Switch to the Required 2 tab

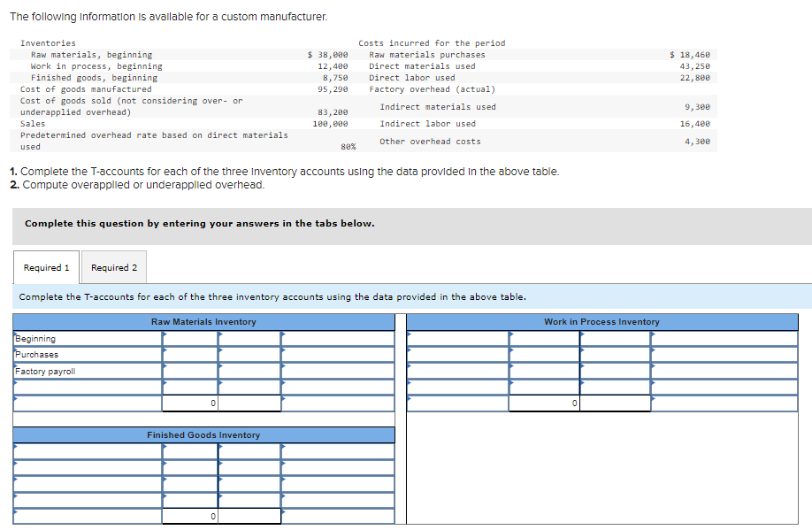click(x=114, y=267)
